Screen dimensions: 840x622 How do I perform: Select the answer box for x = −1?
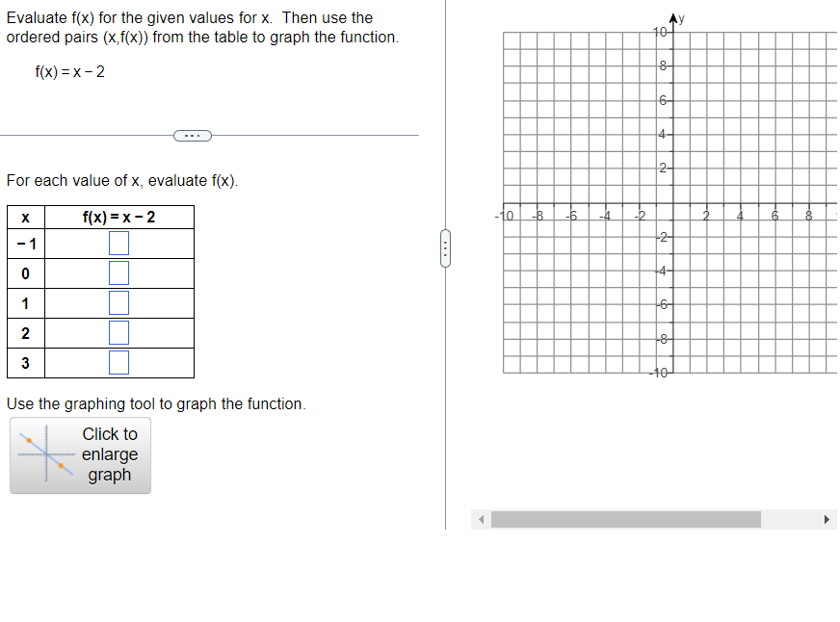pyautogui.click(x=118, y=243)
